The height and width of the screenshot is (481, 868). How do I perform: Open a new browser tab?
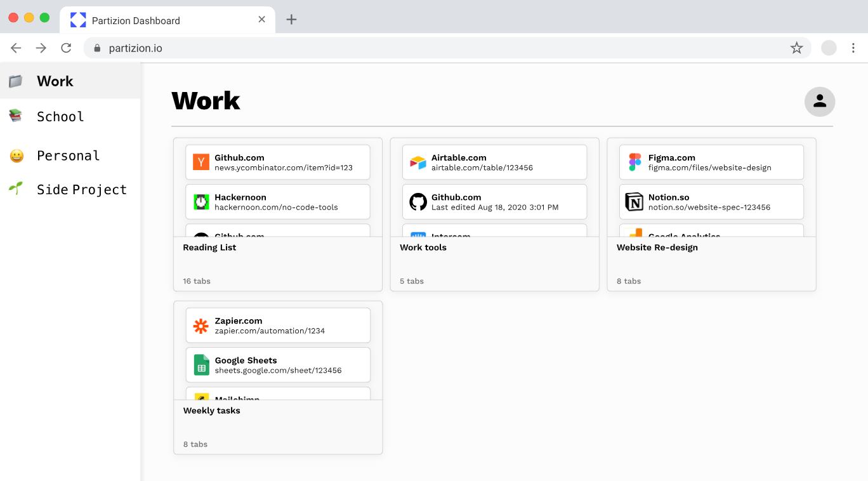click(x=291, y=20)
